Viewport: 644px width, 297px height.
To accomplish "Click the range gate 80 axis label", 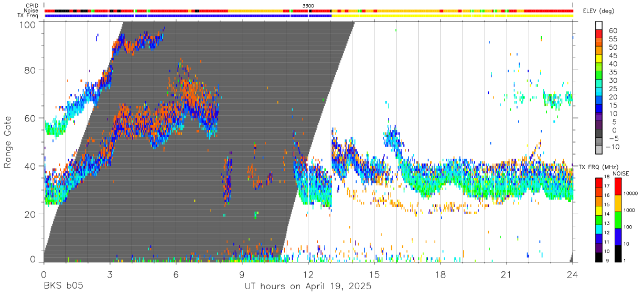I will pos(30,70).
